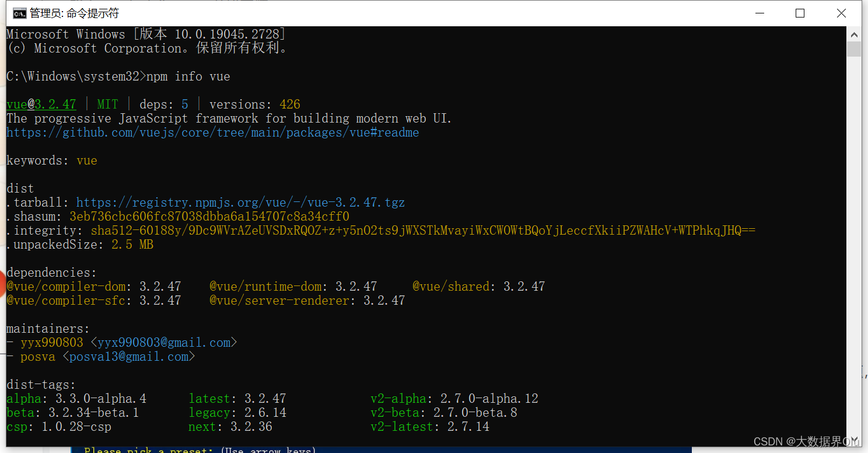Image resolution: width=868 pixels, height=453 pixels.
Task: Click the 'maintainers:' heading
Action: (x=48, y=329)
